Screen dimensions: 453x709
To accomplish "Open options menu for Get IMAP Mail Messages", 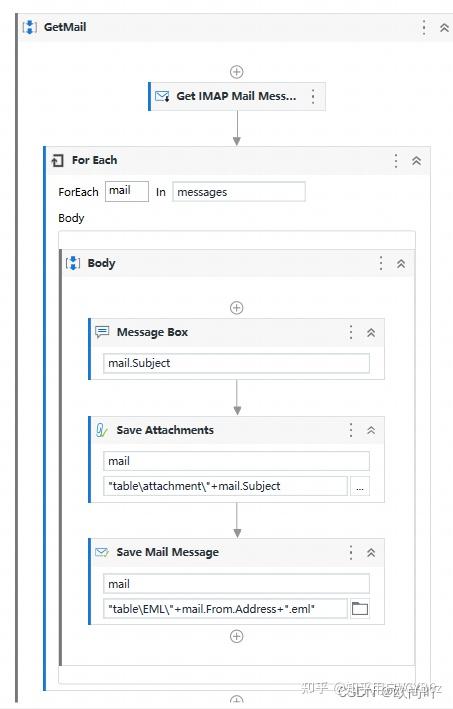I will pyautogui.click(x=313, y=96).
